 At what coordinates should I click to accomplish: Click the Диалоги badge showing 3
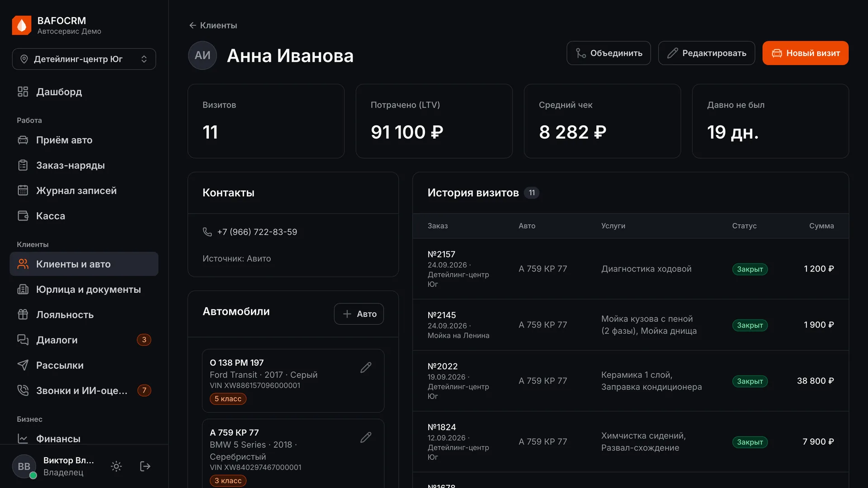tap(144, 340)
